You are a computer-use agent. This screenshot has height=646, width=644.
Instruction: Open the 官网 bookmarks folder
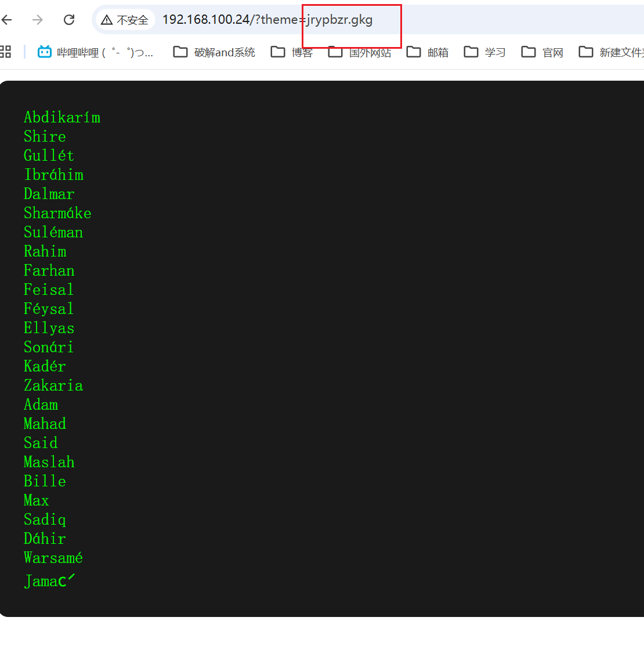tap(542, 52)
